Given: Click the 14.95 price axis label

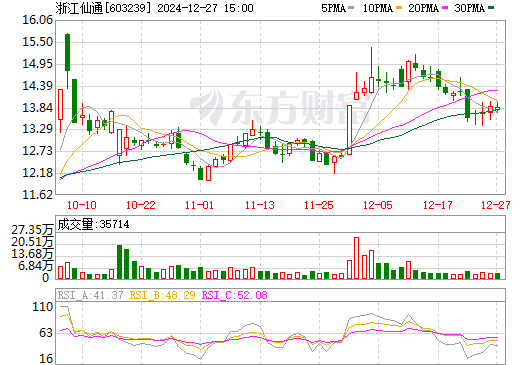Looking at the screenshot, I should pos(38,64).
